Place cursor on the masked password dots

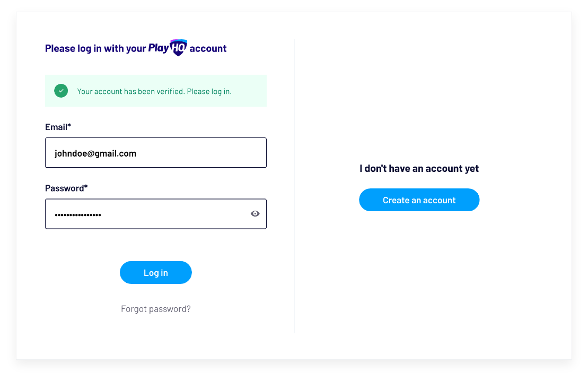(x=78, y=214)
